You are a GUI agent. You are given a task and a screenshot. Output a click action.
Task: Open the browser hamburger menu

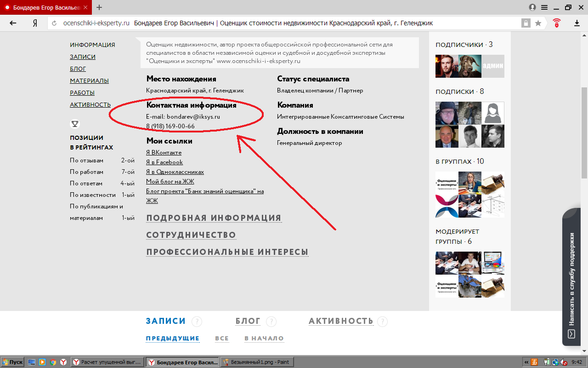coord(544,7)
